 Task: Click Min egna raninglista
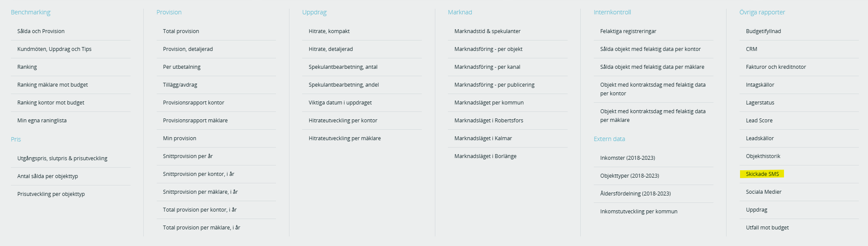coord(42,121)
